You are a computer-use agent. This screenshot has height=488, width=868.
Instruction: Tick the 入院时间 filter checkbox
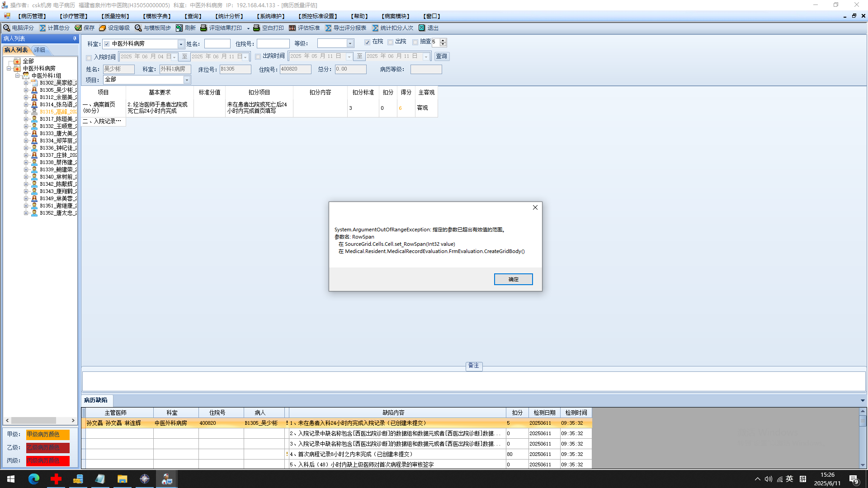click(x=89, y=58)
